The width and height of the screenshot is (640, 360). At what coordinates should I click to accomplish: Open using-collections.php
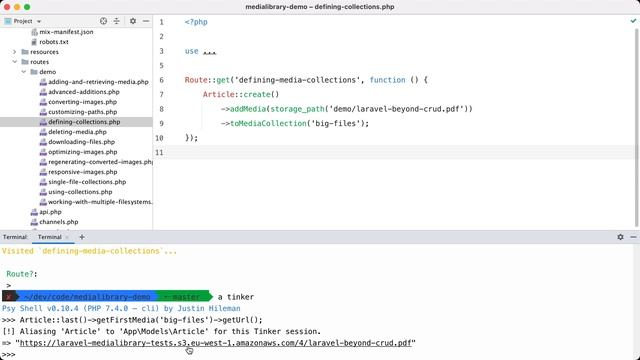click(80, 192)
